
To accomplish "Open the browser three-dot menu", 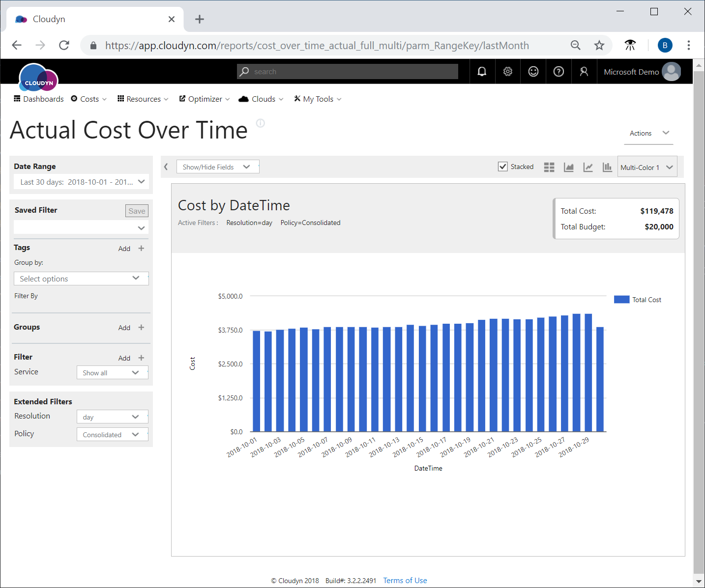I will [689, 45].
